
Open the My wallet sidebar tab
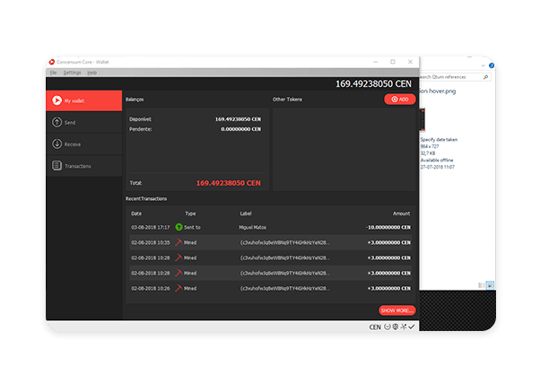pos(83,101)
